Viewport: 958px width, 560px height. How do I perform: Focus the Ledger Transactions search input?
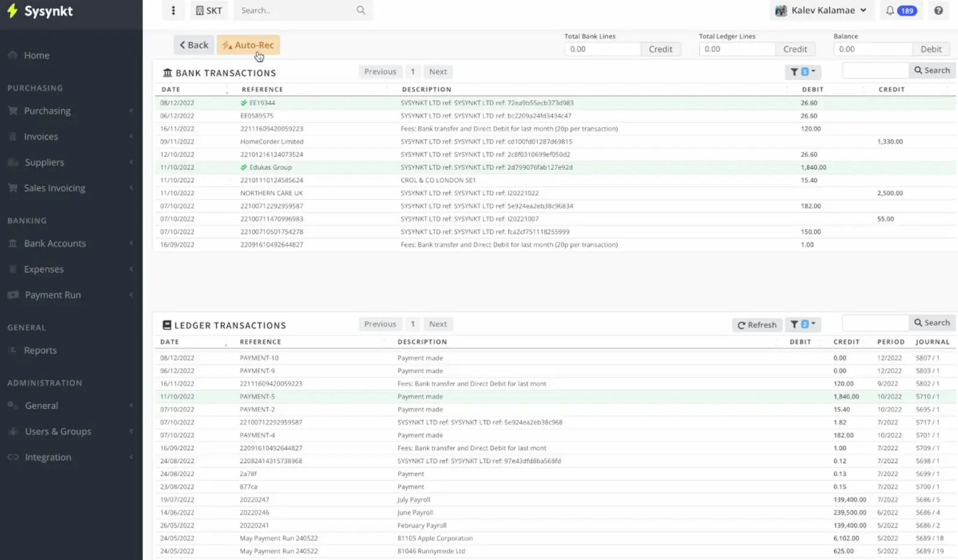tap(875, 323)
